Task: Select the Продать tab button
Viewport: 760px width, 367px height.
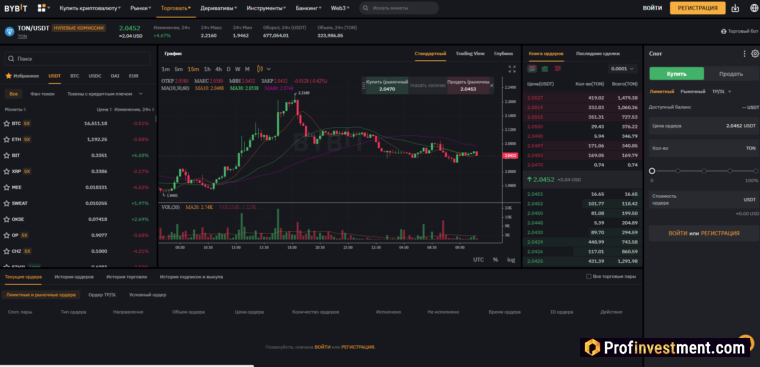Action: pyautogui.click(x=731, y=74)
